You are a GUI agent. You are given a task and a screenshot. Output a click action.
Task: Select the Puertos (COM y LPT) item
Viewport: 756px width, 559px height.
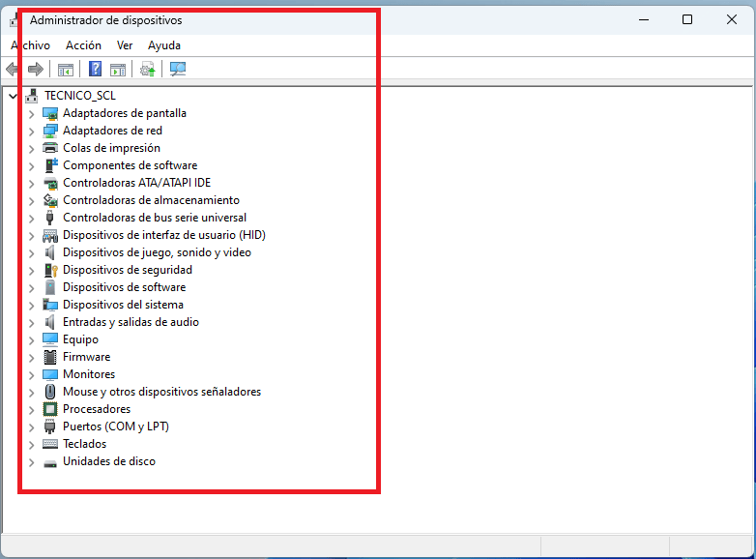(x=115, y=427)
